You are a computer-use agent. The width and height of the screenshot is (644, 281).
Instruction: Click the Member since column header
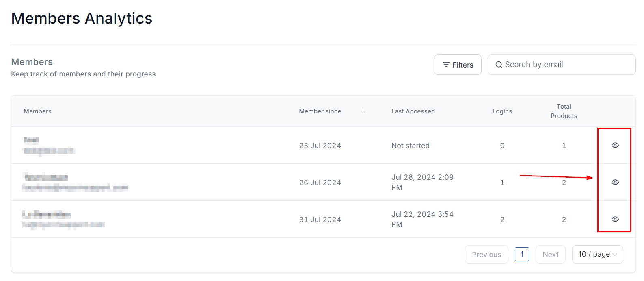320,111
